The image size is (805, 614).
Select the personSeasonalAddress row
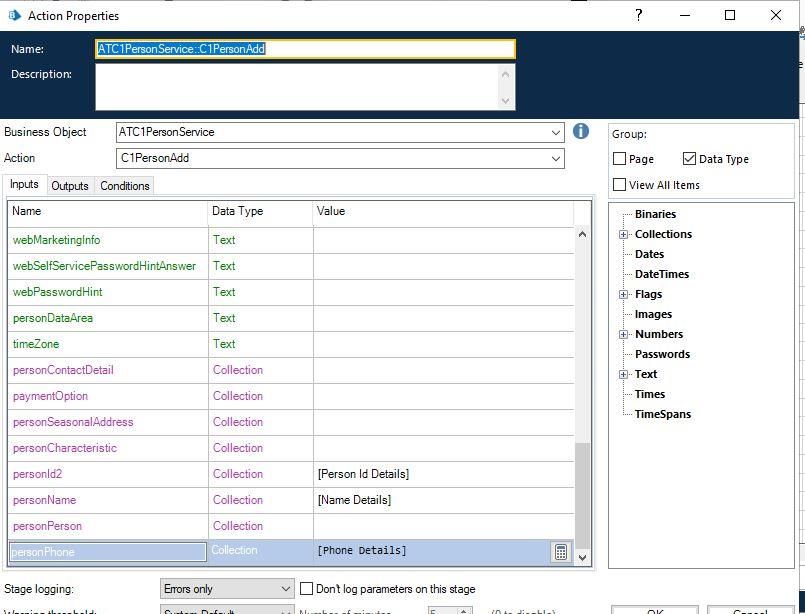click(x=291, y=422)
